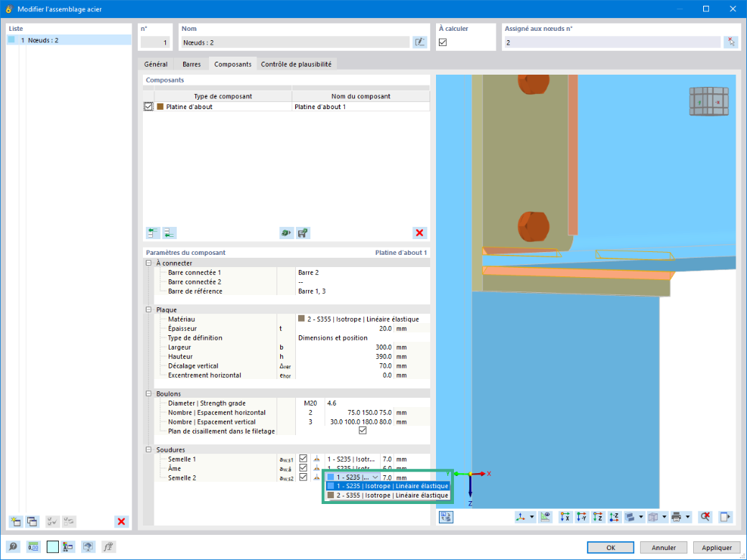Screen dimensions: 747x560
Task: Uncheck the Platine d'about component checkbox
Action: [x=148, y=107]
